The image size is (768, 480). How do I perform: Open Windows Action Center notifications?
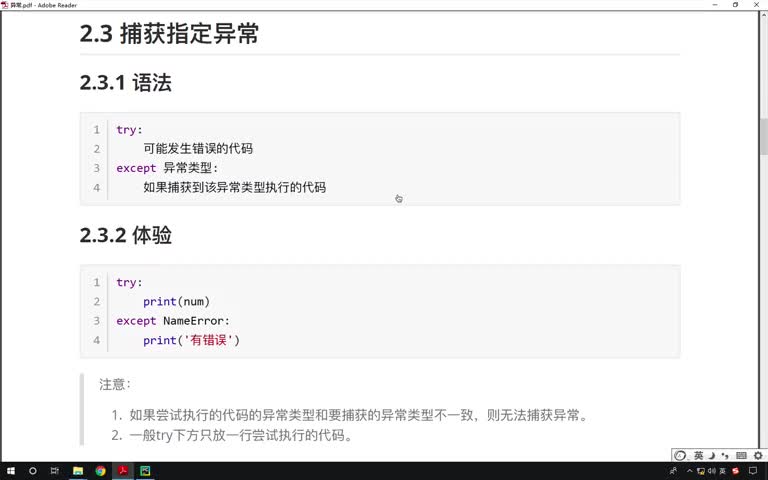coord(753,471)
